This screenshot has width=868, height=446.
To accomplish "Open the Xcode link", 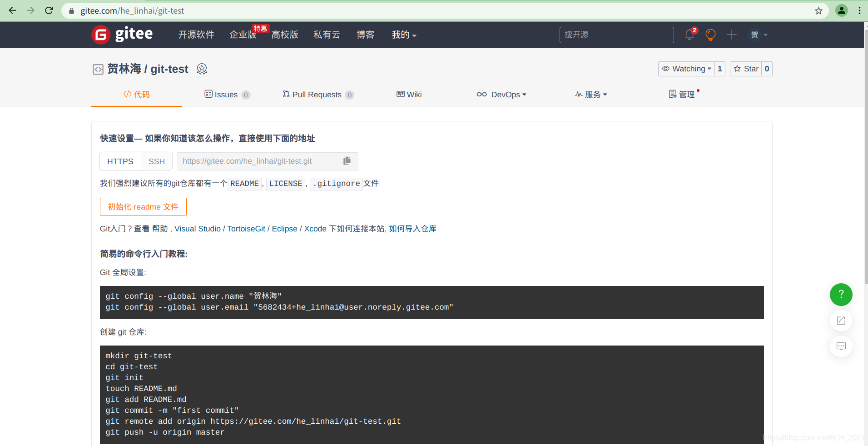I will (x=315, y=229).
